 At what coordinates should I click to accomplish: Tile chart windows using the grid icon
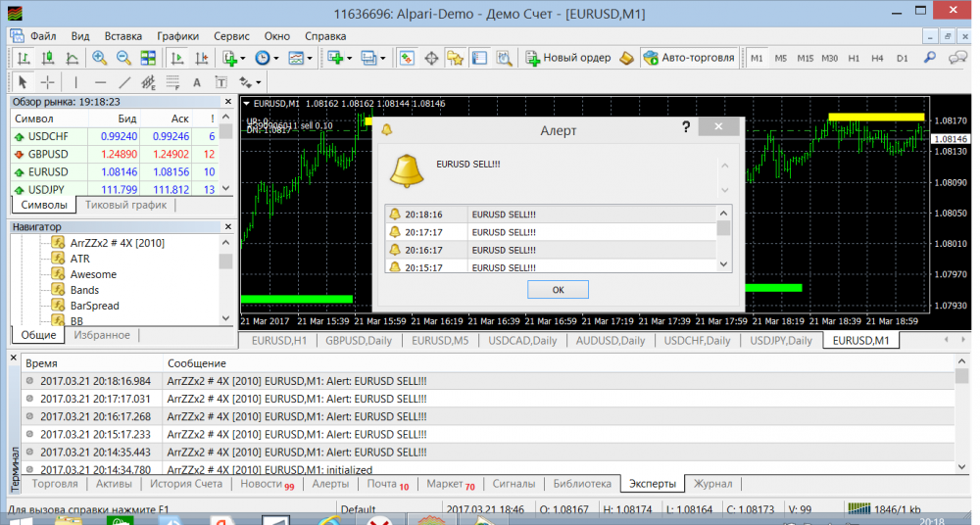(x=148, y=58)
